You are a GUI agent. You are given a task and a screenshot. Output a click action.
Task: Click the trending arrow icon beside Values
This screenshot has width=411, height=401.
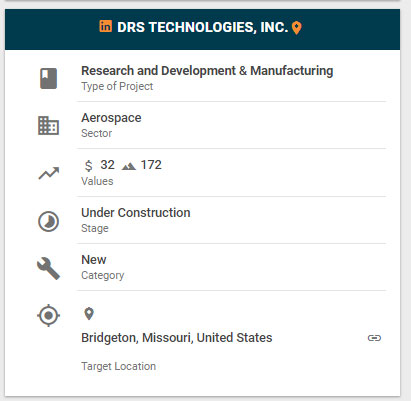(49, 173)
